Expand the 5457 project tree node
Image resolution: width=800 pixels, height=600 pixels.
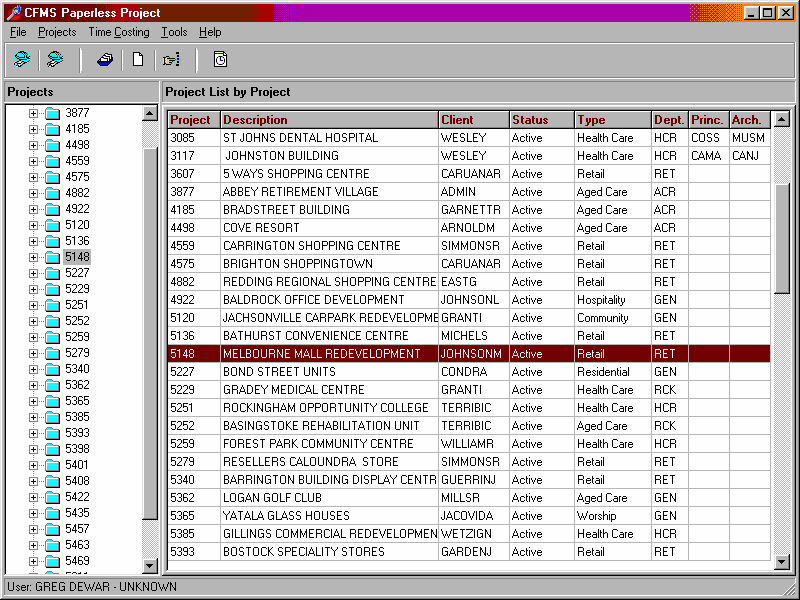[x=33, y=530]
